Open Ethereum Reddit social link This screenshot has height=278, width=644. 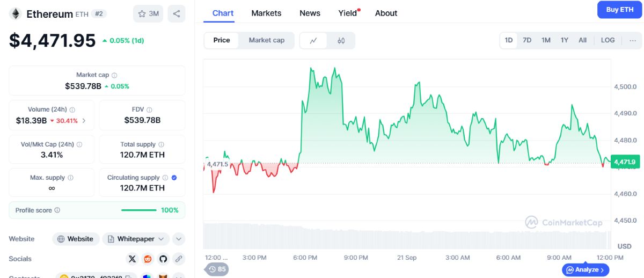(148, 259)
